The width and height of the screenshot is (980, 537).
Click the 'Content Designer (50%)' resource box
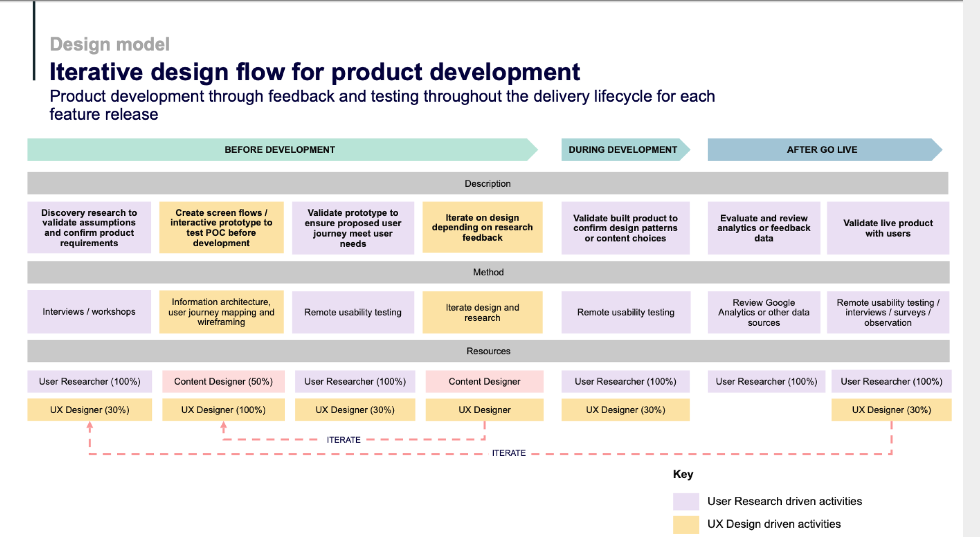tap(223, 382)
